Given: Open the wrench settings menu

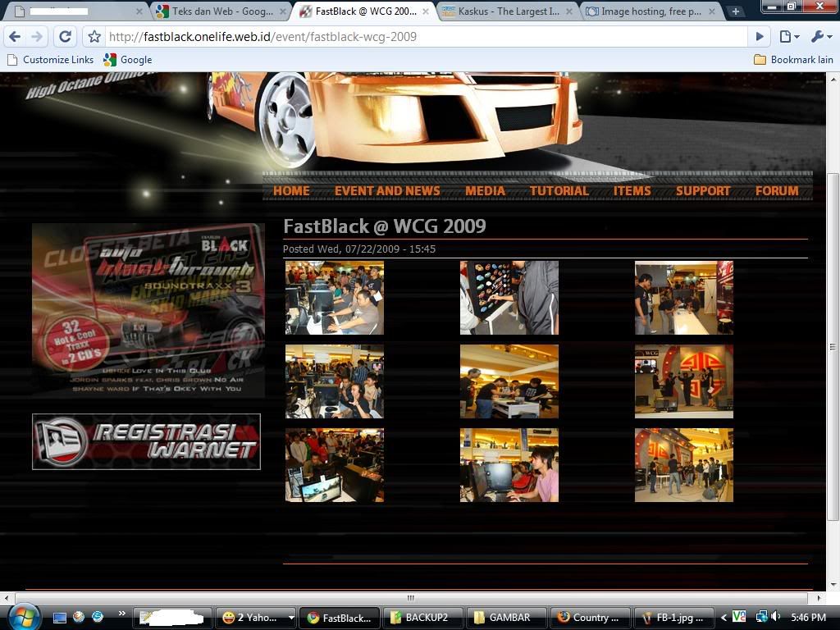Looking at the screenshot, I should click(x=821, y=36).
